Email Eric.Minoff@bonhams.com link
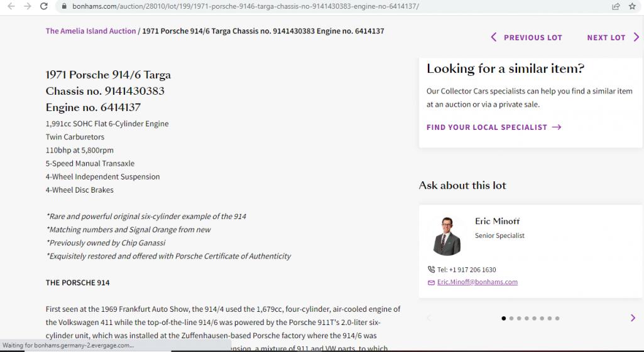The height and width of the screenshot is (352, 644). click(478, 282)
